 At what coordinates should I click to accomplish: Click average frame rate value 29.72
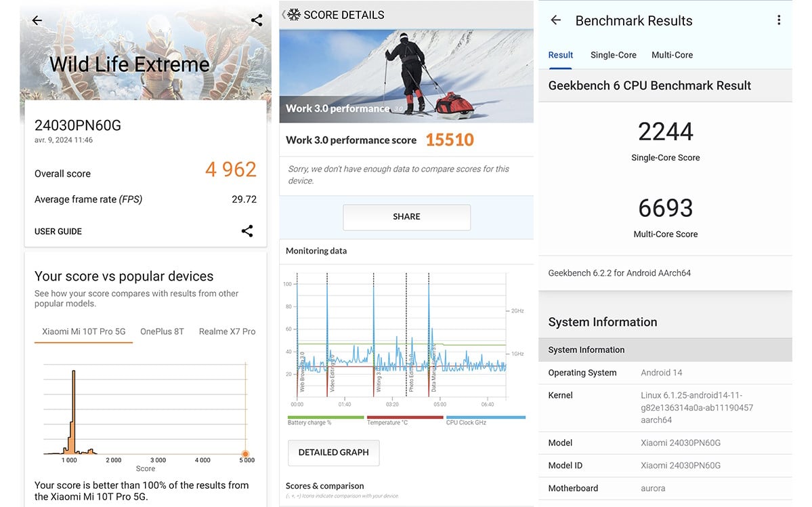tap(244, 199)
